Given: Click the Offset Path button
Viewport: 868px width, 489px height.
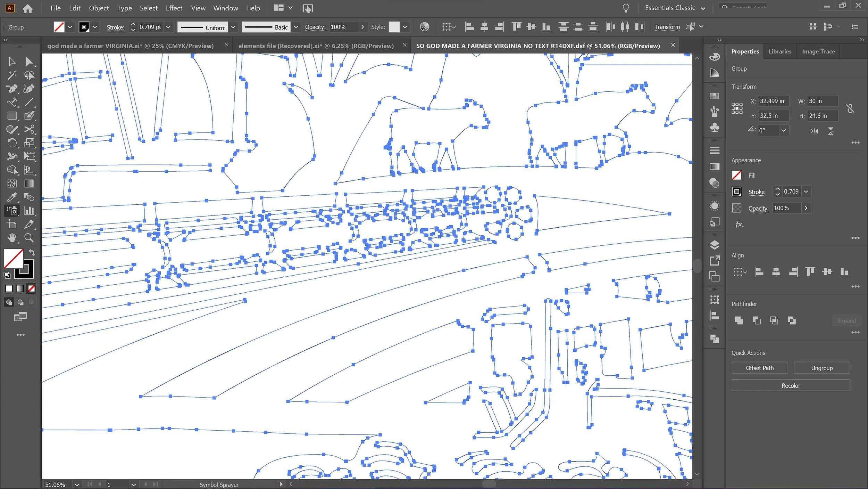Looking at the screenshot, I should pos(760,368).
